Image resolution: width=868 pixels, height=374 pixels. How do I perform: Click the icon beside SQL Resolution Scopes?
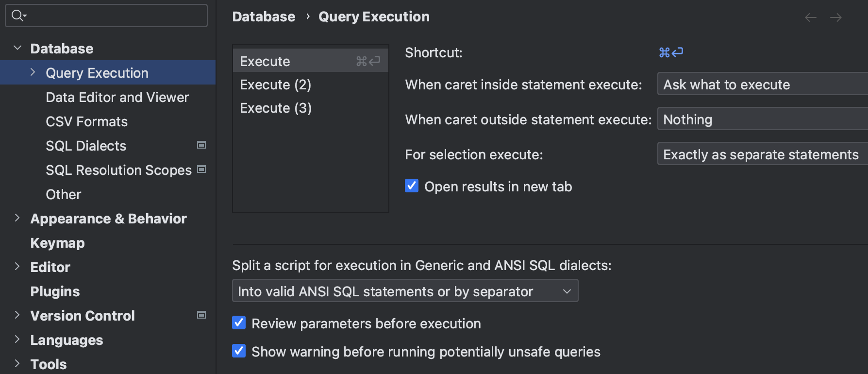coord(201,169)
